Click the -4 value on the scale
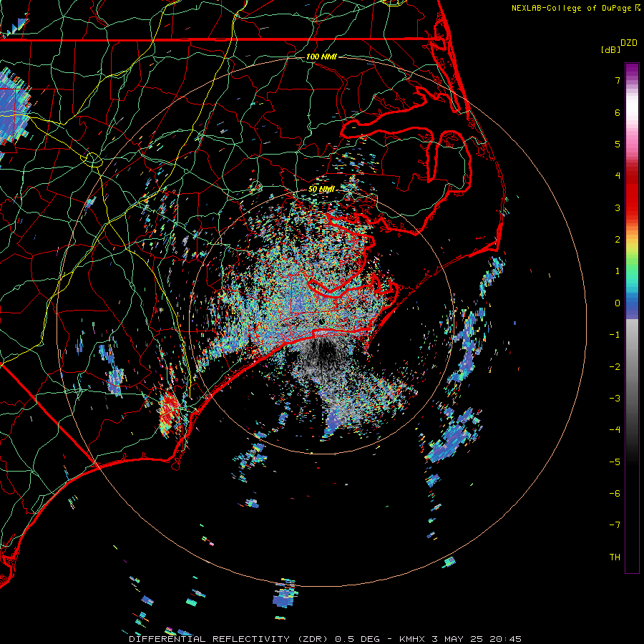The height and width of the screenshot is (644, 644). tap(615, 430)
